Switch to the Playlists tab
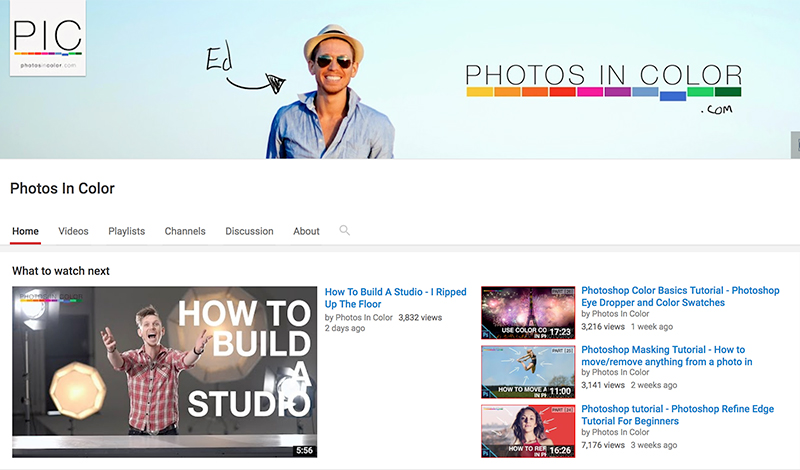The width and height of the screenshot is (800, 470). [x=127, y=231]
